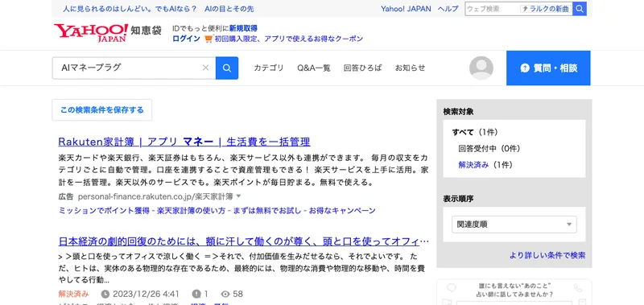The width and height of the screenshot is (644, 305).
Task: Click the Yahoo! JAPAN 知恵袋 logo
Action: click(x=108, y=33)
